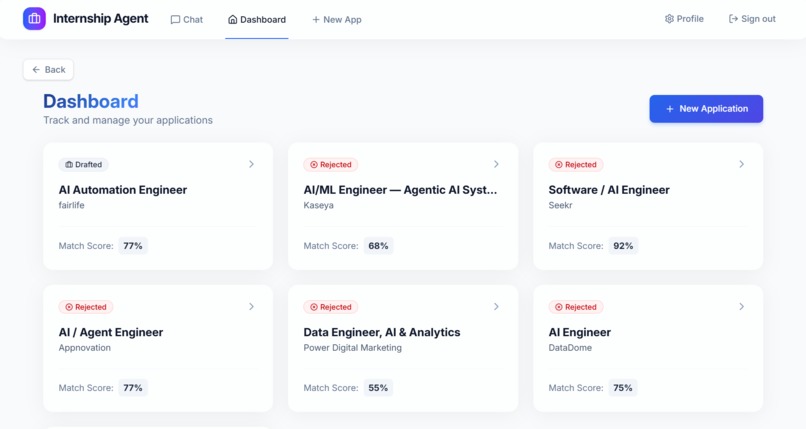Click the Dashboard home icon
806x429 pixels.
[x=232, y=20]
